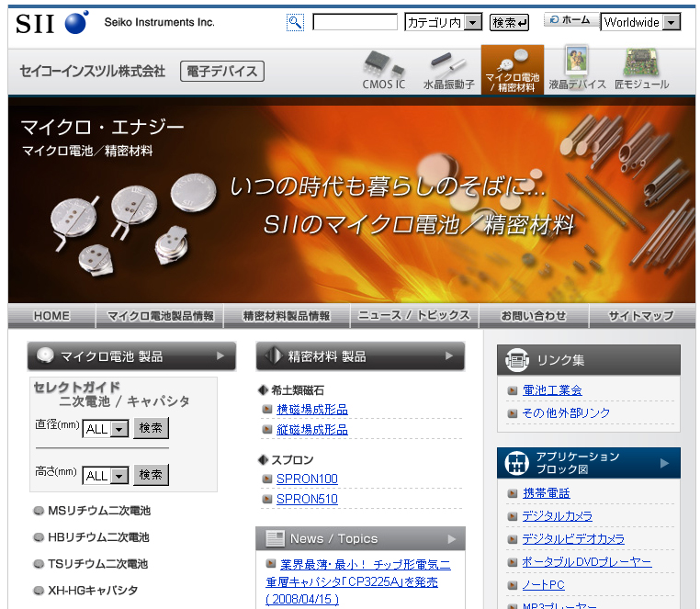
Task: Click the top 検索 search submit button
Action: (509, 22)
